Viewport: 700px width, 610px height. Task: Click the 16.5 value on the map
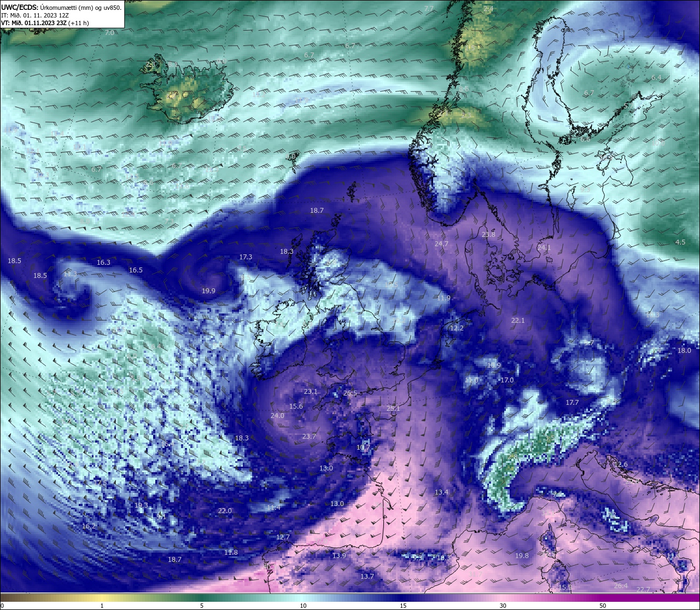pyautogui.click(x=136, y=270)
